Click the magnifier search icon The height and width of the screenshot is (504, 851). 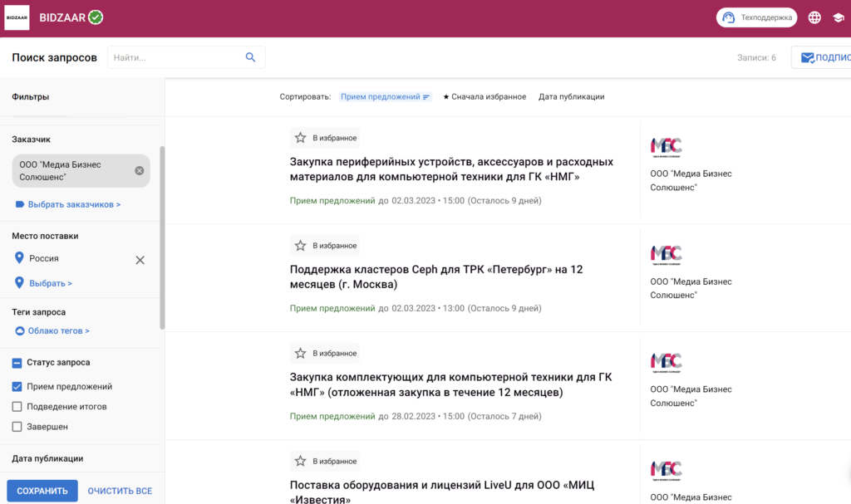click(250, 57)
